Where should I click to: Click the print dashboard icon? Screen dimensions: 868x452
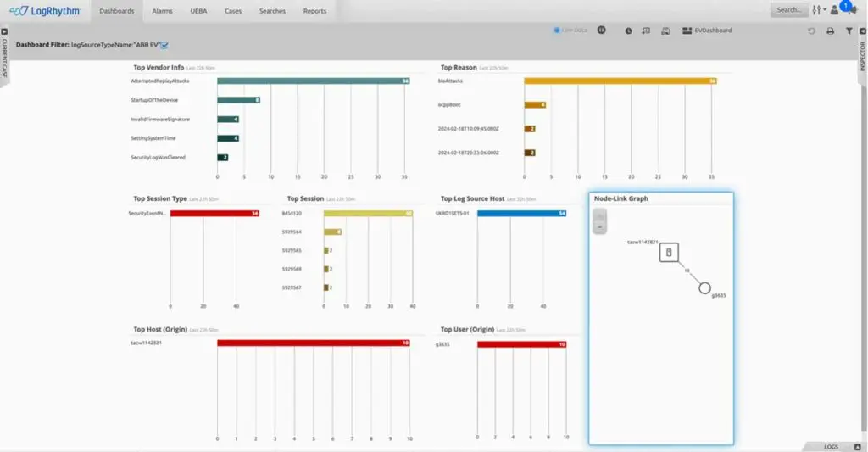tap(830, 31)
